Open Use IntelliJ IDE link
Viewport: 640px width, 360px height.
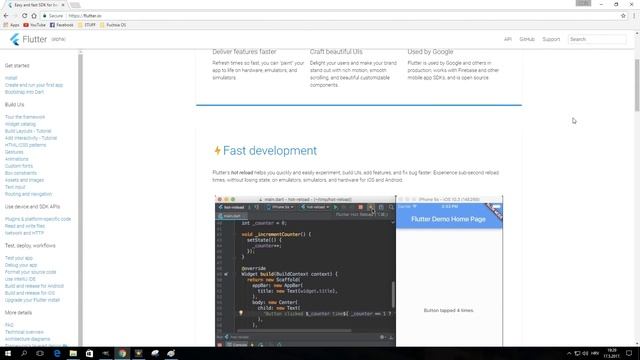click(20, 279)
